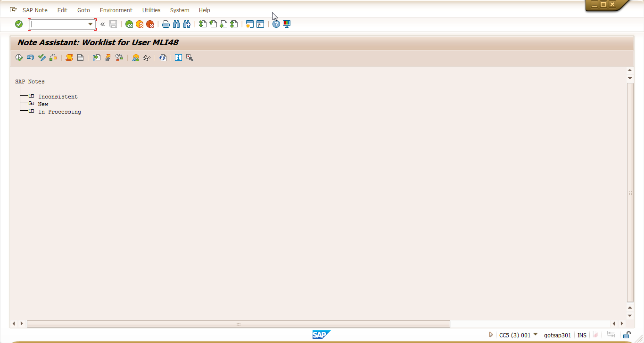Go back using the green arrow button

tap(129, 24)
